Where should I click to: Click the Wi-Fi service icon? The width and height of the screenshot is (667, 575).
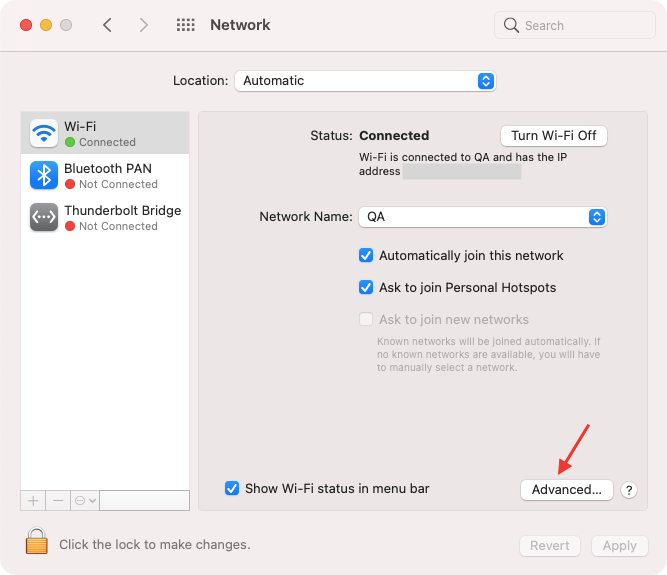[x=44, y=133]
